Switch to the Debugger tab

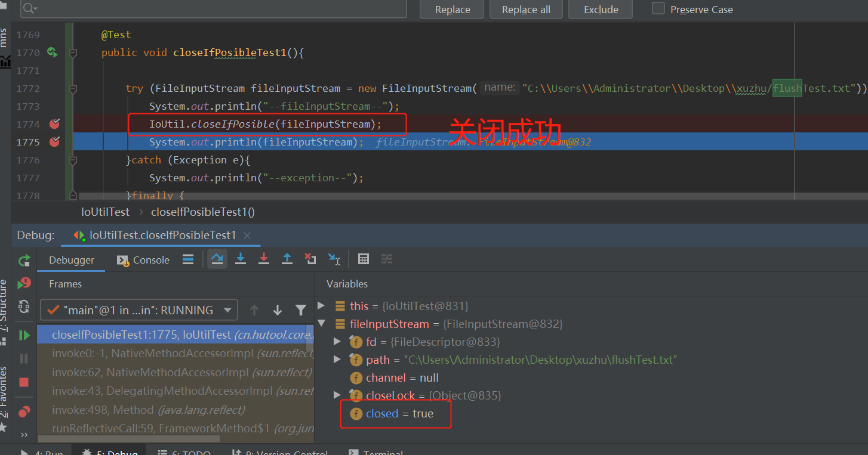click(72, 260)
